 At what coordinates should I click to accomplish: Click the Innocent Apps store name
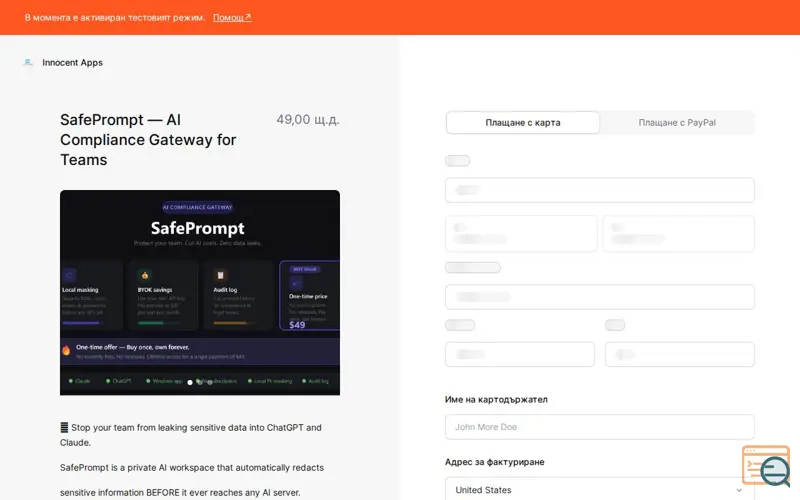point(72,62)
